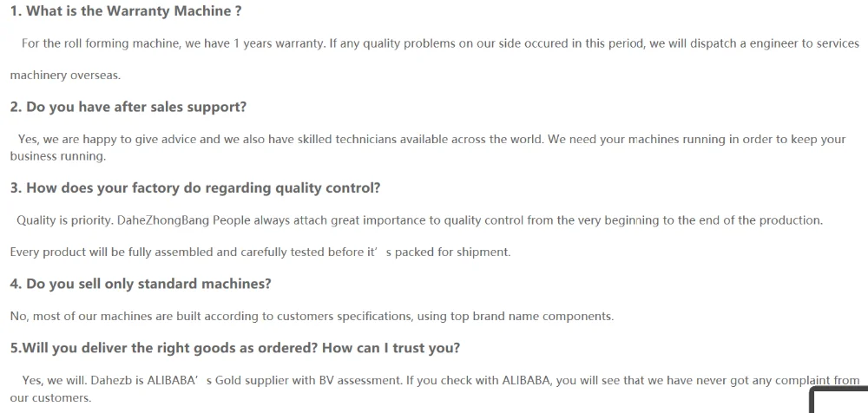The image size is (868, 413).
Task: Click the 'business running.' text line
Action: [57, 157]
